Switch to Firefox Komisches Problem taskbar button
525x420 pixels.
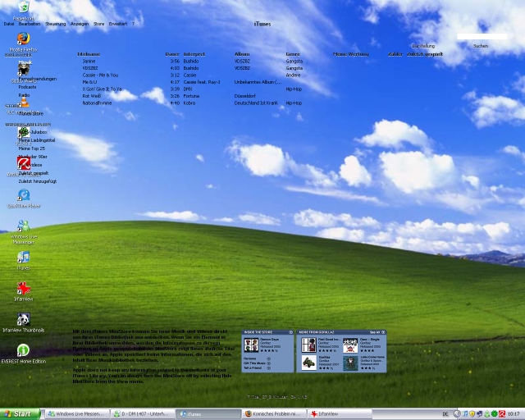click(275, 414)
